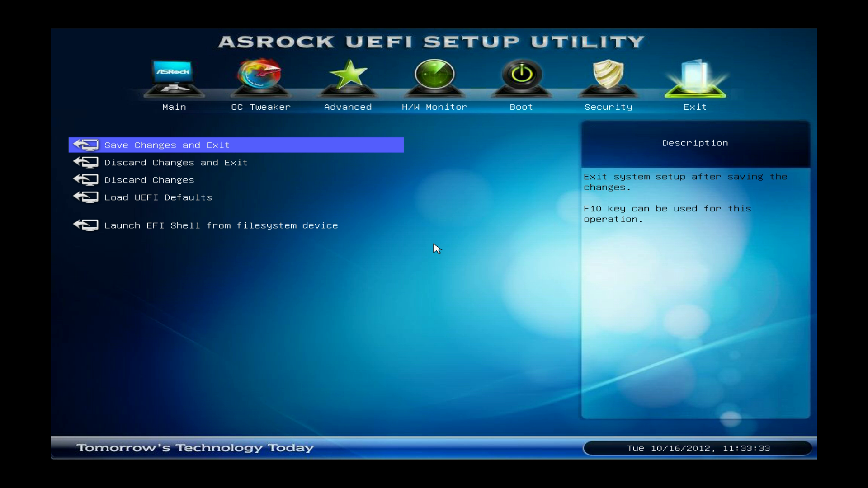The height and width of the screenshot is (488, 868).
Task: Choose Load UEFI Defaults
Action: coord(158,197)
